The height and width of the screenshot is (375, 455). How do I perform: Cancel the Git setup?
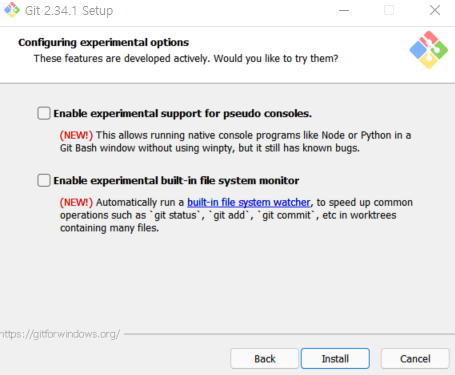click(415, 359)
